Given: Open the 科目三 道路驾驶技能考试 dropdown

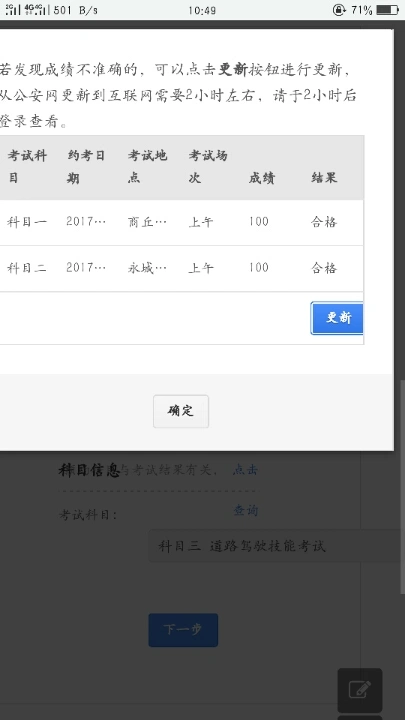Looking at the screenshot, I should coord(276,546).
